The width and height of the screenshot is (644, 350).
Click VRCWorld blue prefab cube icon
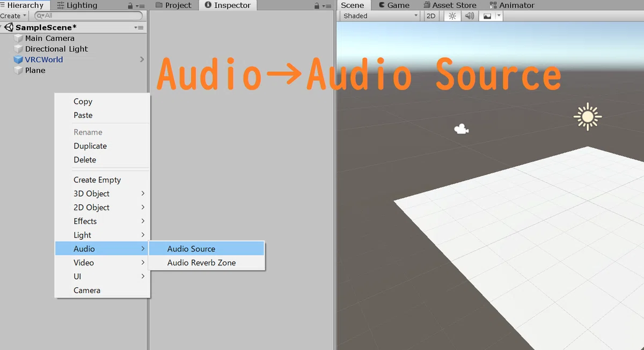click(19, 59)
